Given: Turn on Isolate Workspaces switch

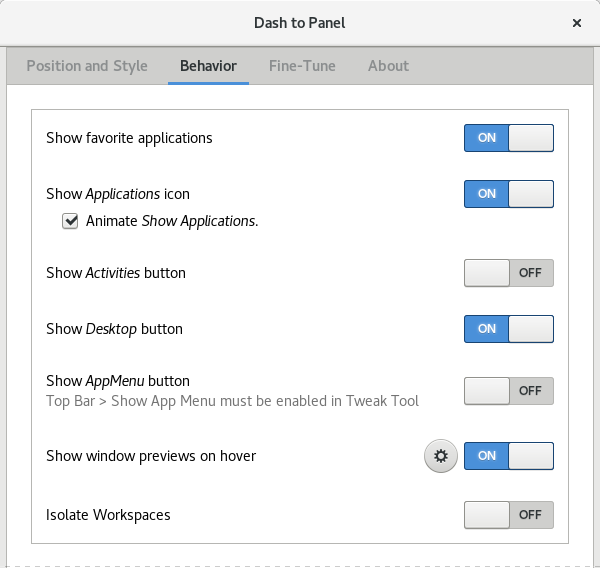Looking at the screenshot, I should 508,515.
